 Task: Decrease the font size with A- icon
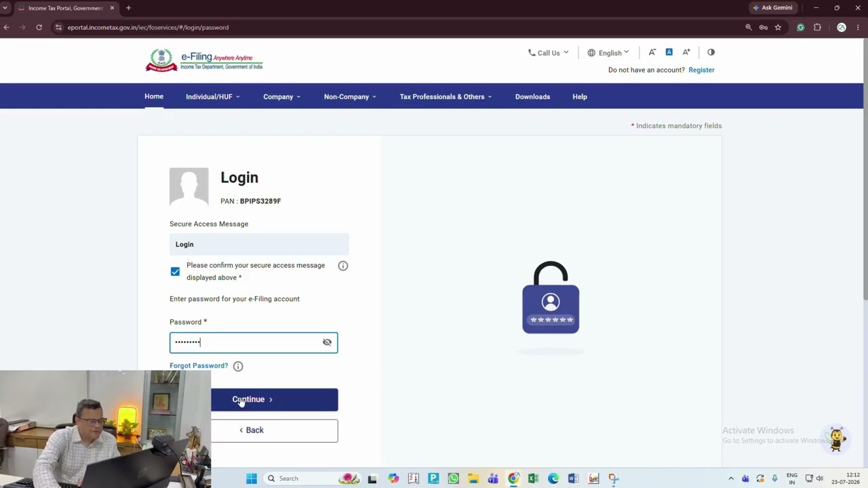point(652,52)
